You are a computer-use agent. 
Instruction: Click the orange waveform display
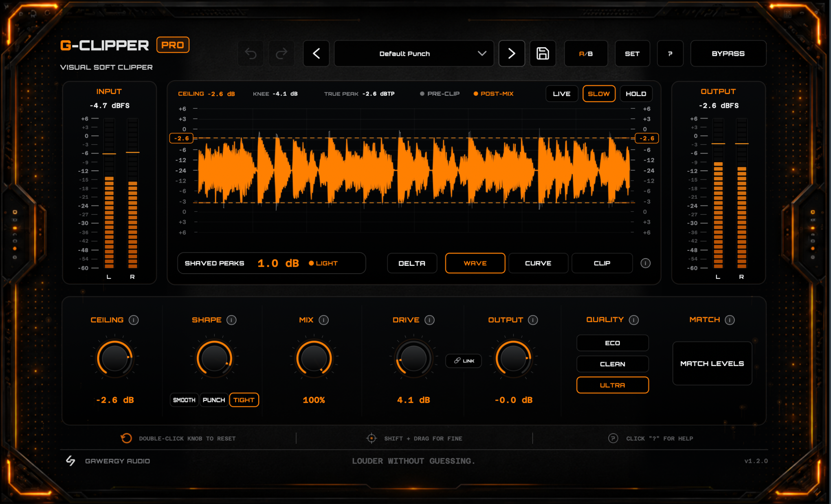point(414,170)
